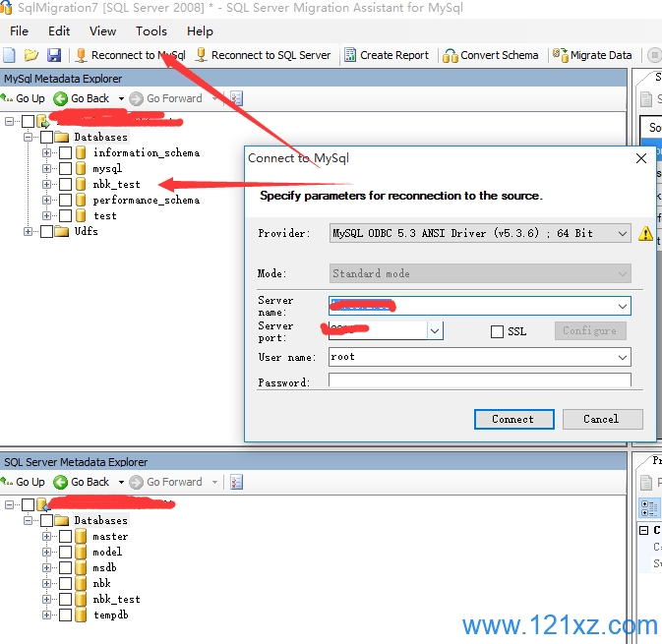Open the File menu

coord(19,31)
